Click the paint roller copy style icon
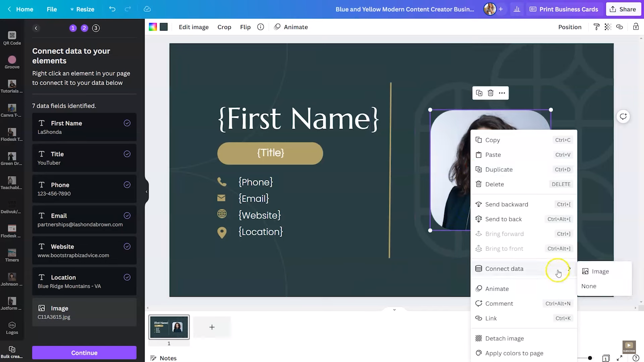644x362 pixels. 597,27
